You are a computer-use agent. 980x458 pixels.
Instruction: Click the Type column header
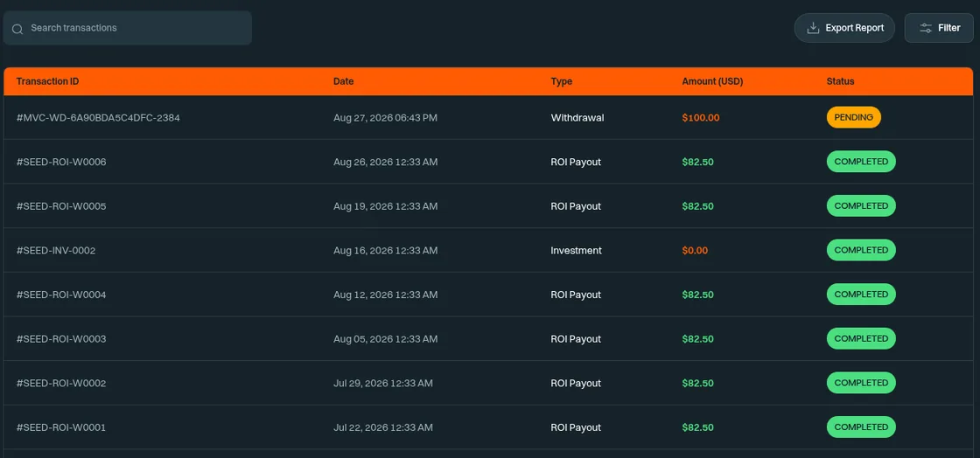tap(561, 81)
